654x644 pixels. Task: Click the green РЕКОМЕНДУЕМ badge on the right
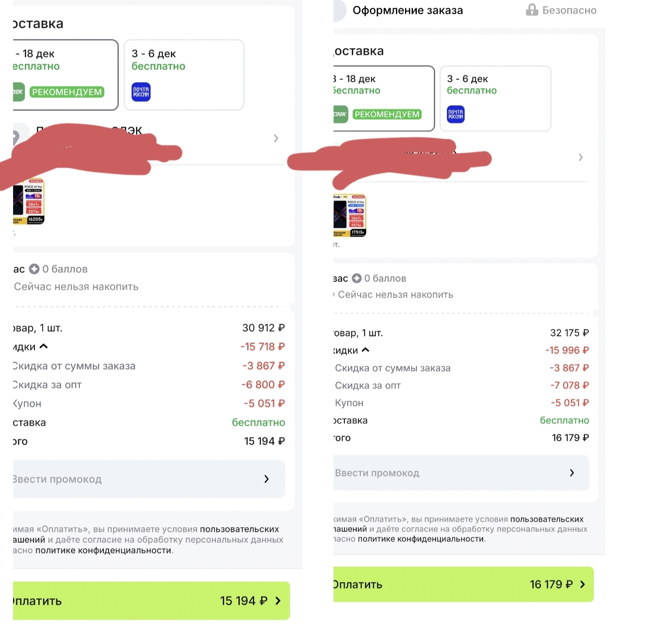[387, 114]
